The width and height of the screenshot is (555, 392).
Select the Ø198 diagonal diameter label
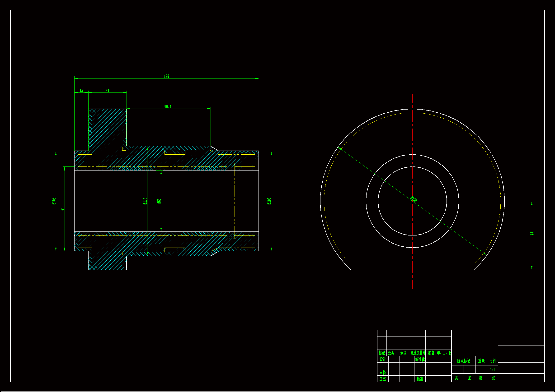[414, 199]
